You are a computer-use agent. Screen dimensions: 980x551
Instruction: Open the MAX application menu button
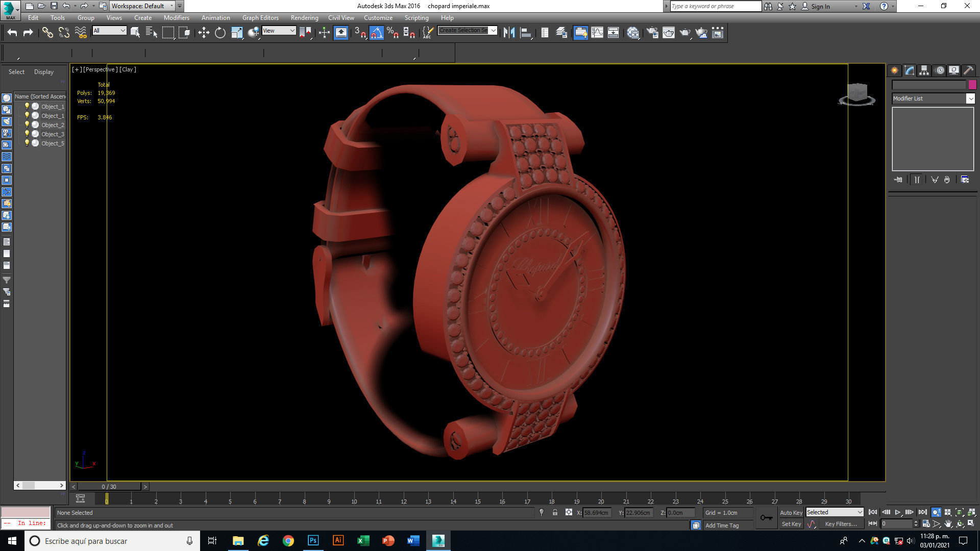10,10
